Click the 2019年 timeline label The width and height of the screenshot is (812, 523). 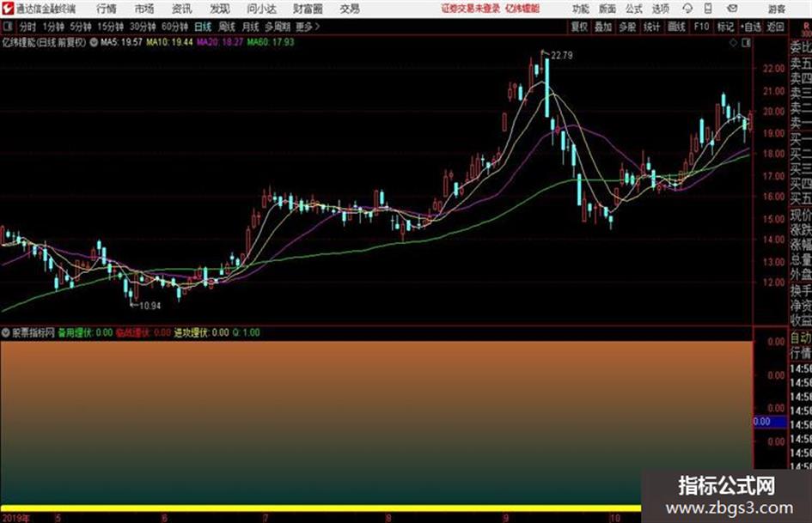(15, 518)
